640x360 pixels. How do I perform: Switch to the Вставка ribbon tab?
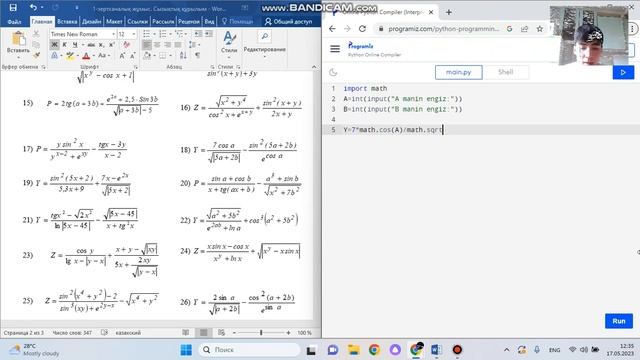pos(67,22)
